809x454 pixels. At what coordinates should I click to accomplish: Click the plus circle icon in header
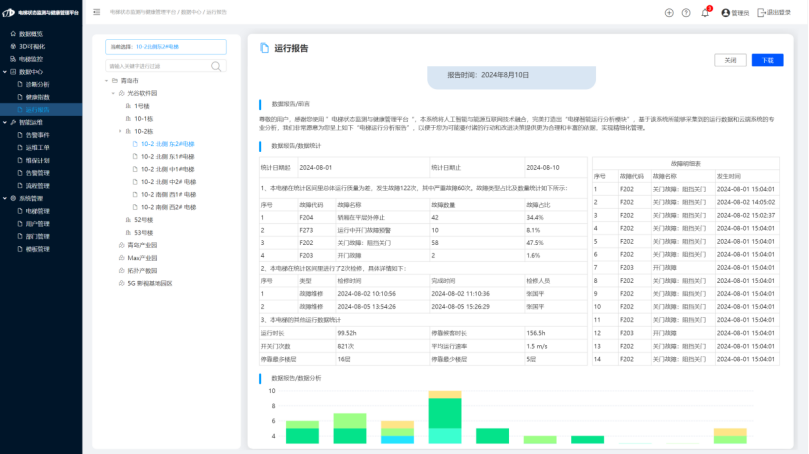(x=669, y=13)
